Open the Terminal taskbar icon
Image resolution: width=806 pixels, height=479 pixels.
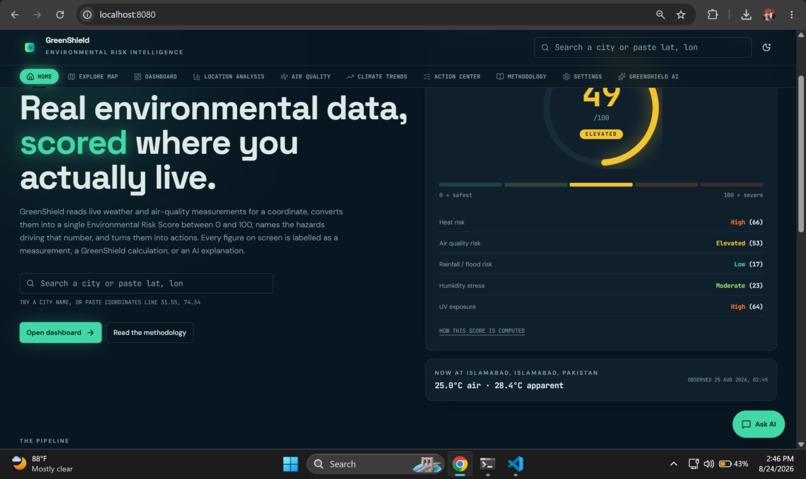pos(487,464)
